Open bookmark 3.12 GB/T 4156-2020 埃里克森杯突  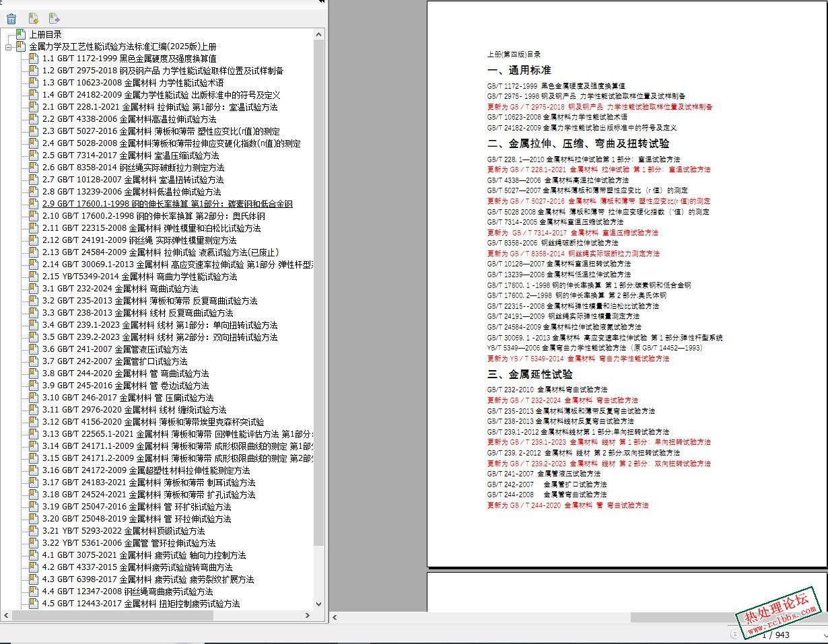point(153,422)
